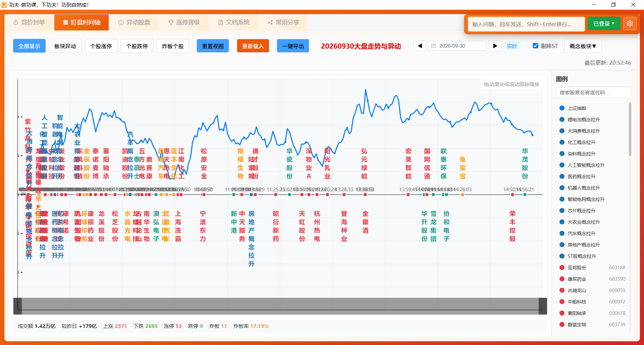Click the 全部显示 filter button

click(x=29, y=46)
